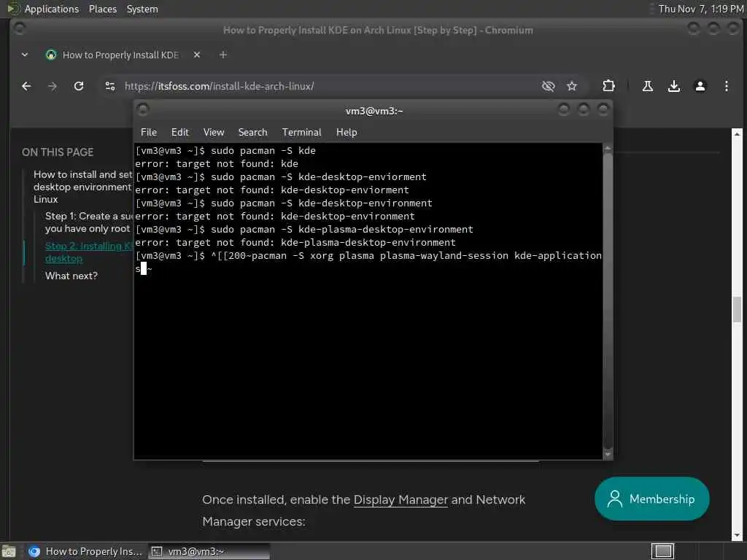Jump to What next? section link
The image size is (747, 560).
[x=71, y=276]
